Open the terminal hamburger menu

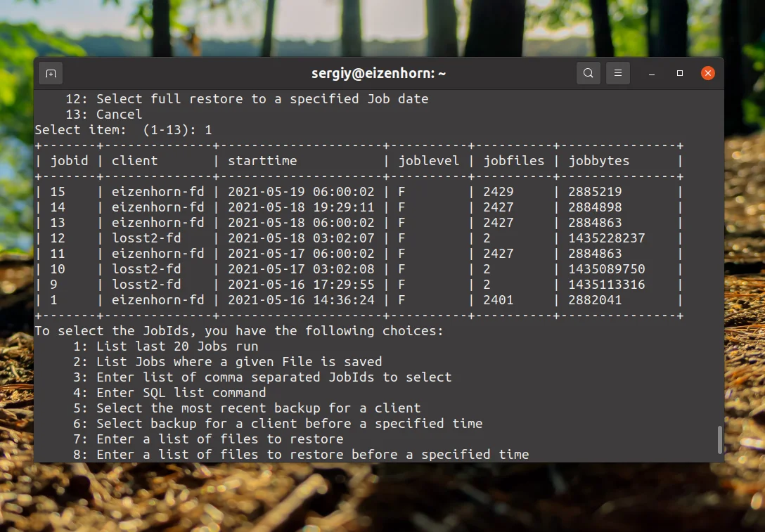618,73
